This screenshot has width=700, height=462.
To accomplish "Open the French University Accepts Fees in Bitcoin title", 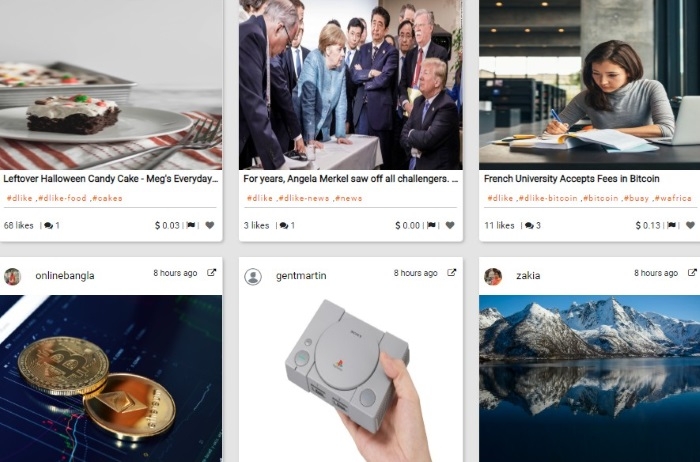I will tap(571, 179).
